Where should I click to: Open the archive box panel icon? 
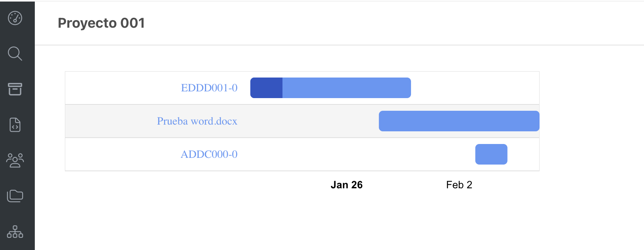point(15,89)
